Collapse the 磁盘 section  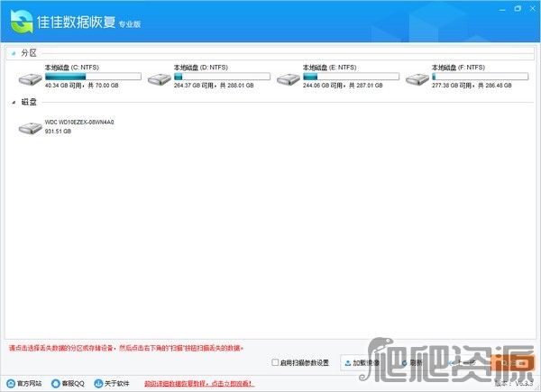coord(14,102)
